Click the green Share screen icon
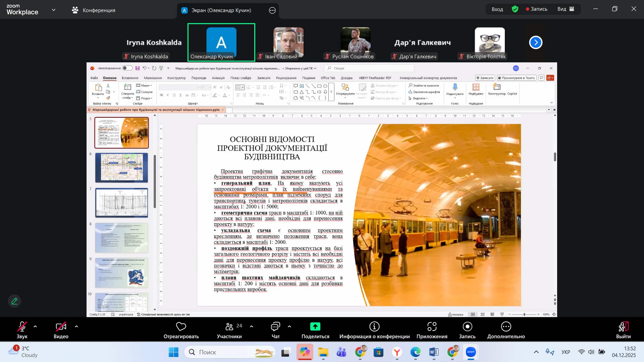Screen dimensions: 644x362 point(315,326)
